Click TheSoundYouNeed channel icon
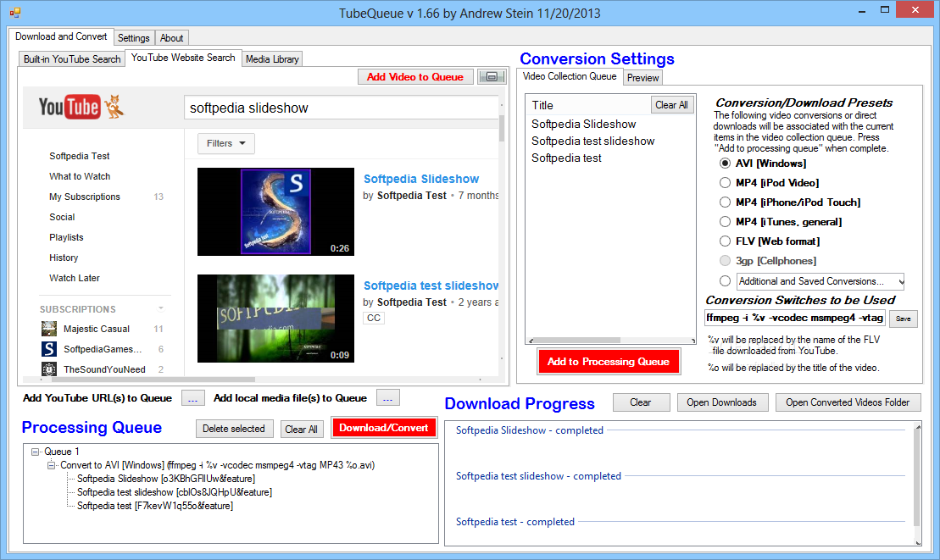Screen dimensions: 940x560 pyautogui.click(x=49, y=369)
